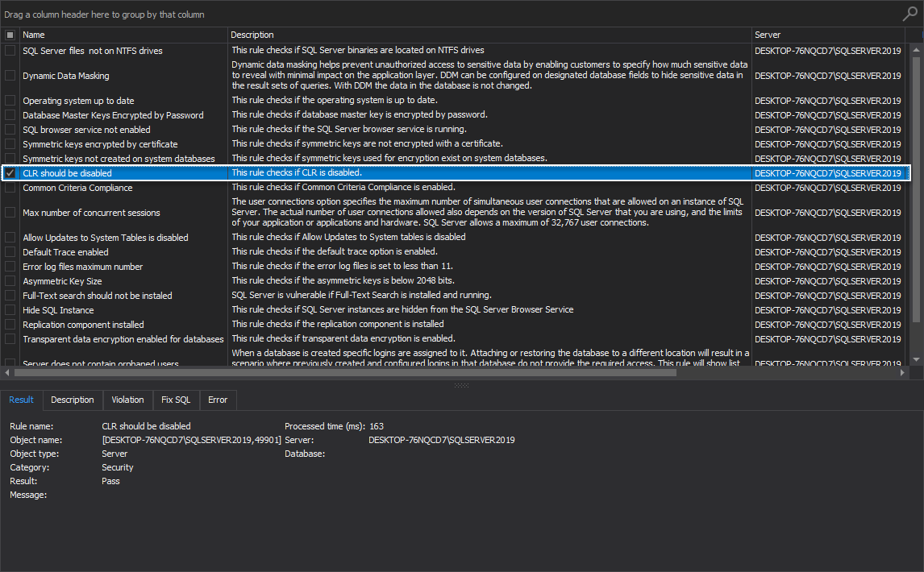Click the vertical scrollbar up arrow
Viewport: 924px width, 572px height.
916,50
